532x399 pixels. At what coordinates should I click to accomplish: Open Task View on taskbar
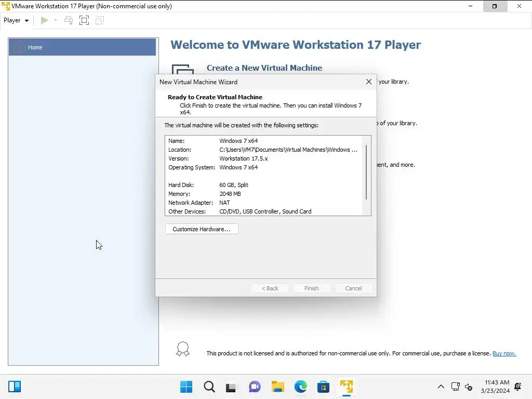(x=231, y=387)
